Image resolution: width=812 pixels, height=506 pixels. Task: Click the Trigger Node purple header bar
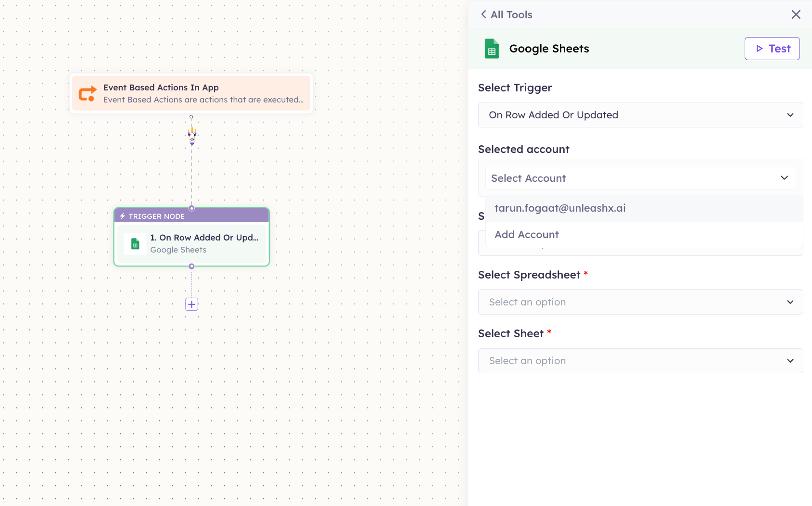click(x=191, y=216)
